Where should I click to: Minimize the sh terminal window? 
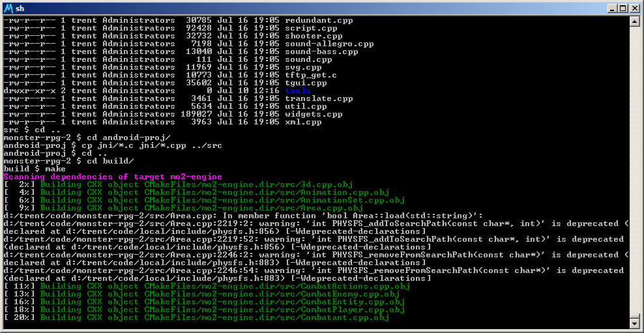611,8
